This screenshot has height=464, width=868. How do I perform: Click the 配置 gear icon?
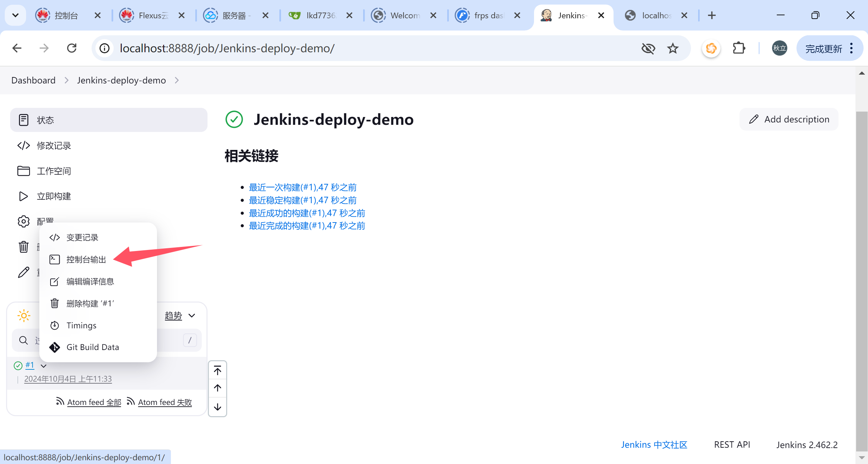(23, 221)
